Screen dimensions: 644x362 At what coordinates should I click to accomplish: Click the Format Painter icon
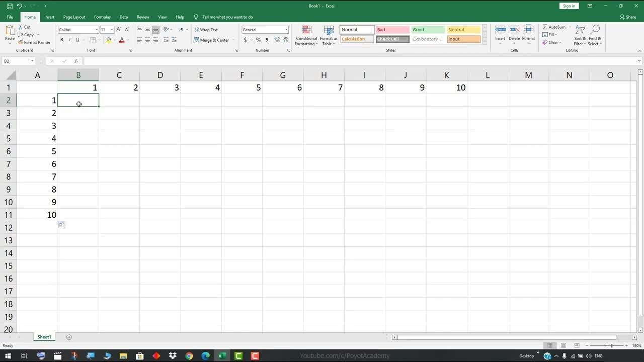click(x=21, y=43)
